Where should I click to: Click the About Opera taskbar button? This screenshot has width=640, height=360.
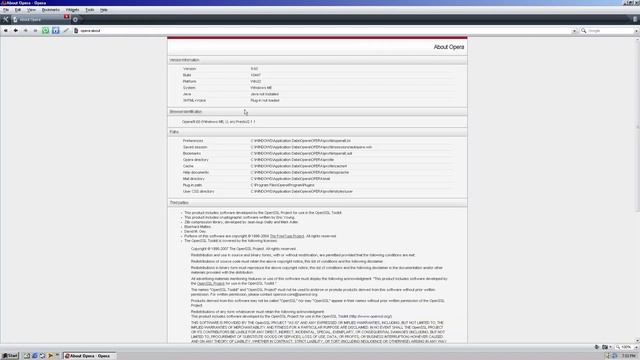click(x=89, y=356)
